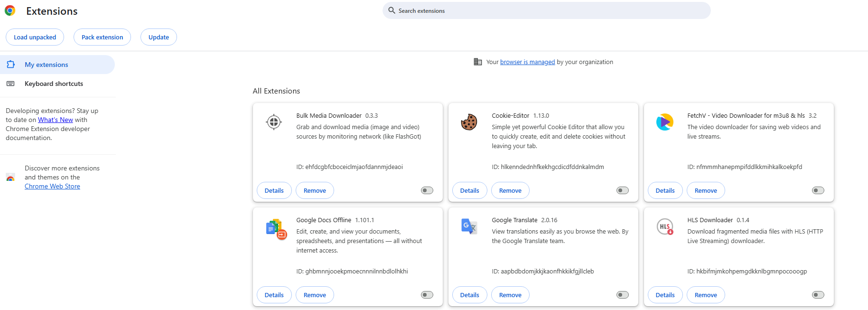Select ID text ghbmnnjooekpmoecnnnilnnbdlolhkhi
The image size is (868, 310).
click(356, 271)
